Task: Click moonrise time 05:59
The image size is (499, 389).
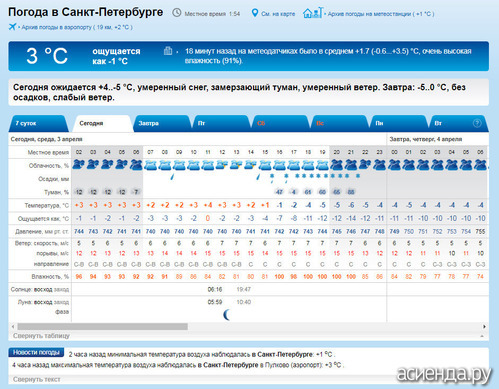Action: (x=215, y=302)
